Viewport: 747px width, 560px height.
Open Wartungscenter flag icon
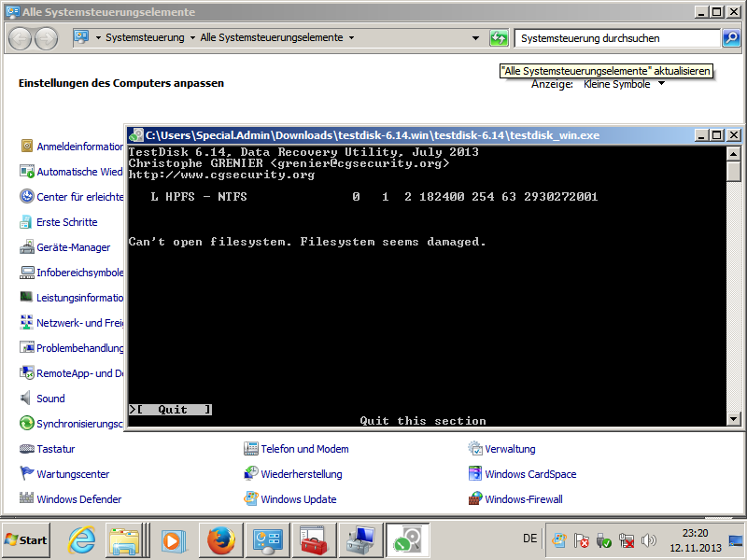(x=27, y=473)
